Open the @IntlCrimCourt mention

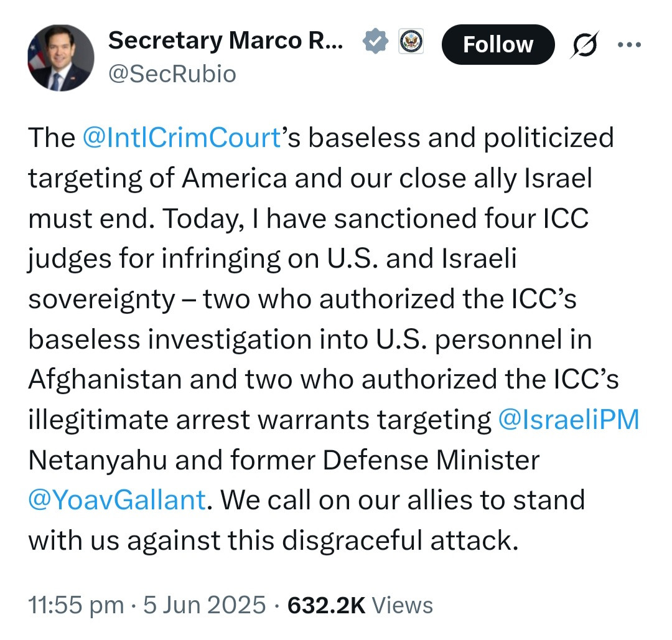tap(182, 138)
